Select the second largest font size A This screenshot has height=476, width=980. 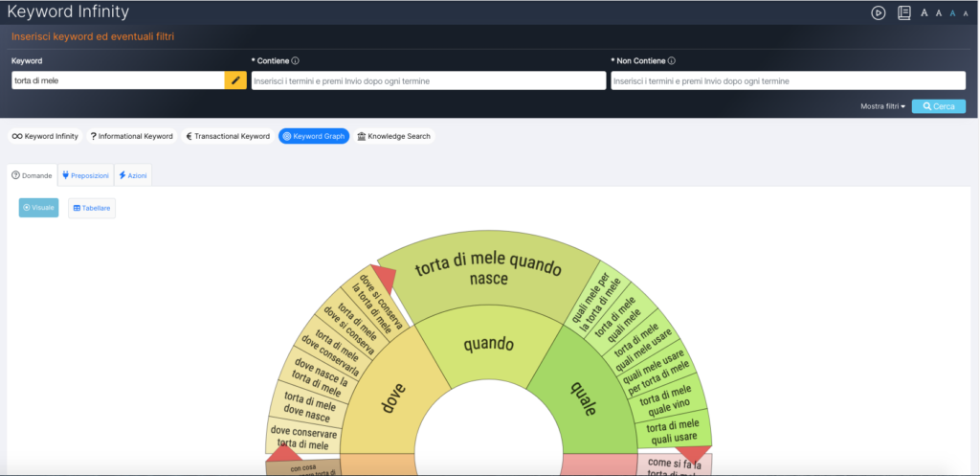click(938, 12)
